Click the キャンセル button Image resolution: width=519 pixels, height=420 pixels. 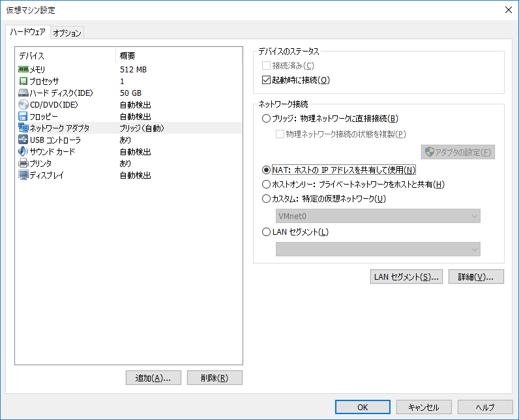[x=424, y=407]
